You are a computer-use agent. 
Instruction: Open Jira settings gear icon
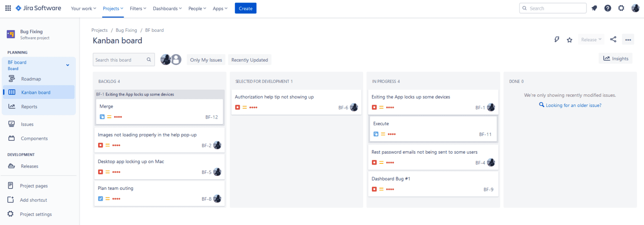tap(621, 8)
